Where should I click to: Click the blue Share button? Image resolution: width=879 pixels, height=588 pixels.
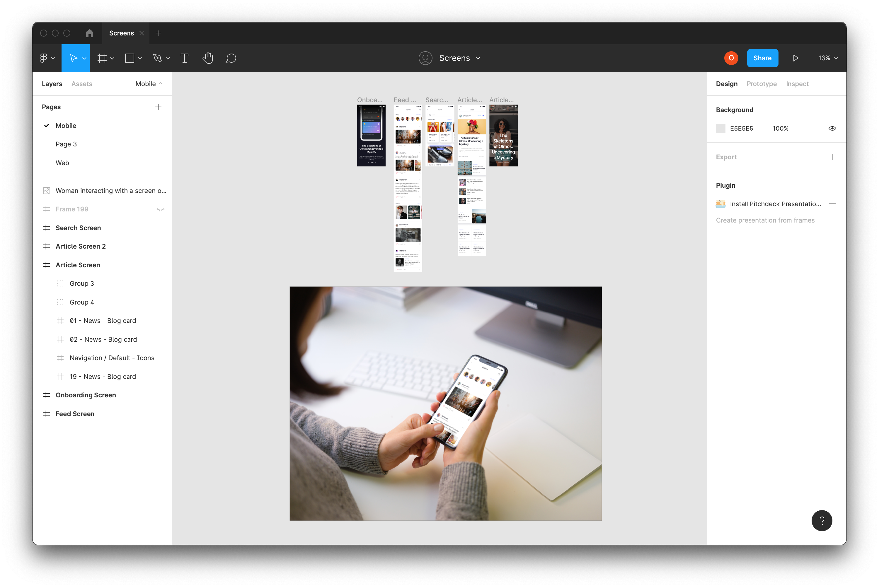[x=762, y=58]
